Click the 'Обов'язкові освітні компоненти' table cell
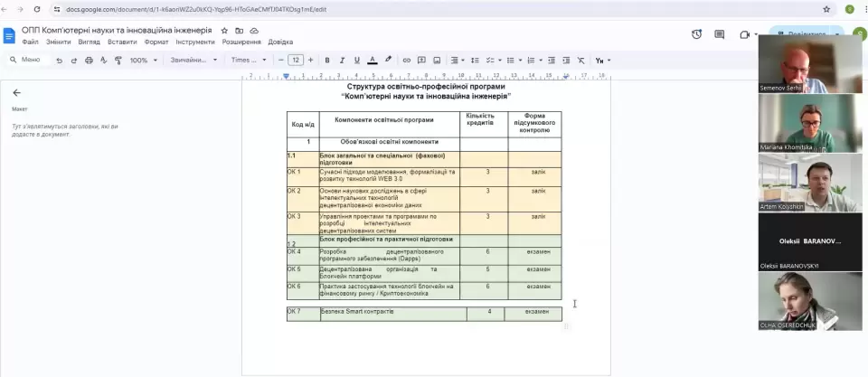This screenshot has width=868, height=377. click(389, 145)
